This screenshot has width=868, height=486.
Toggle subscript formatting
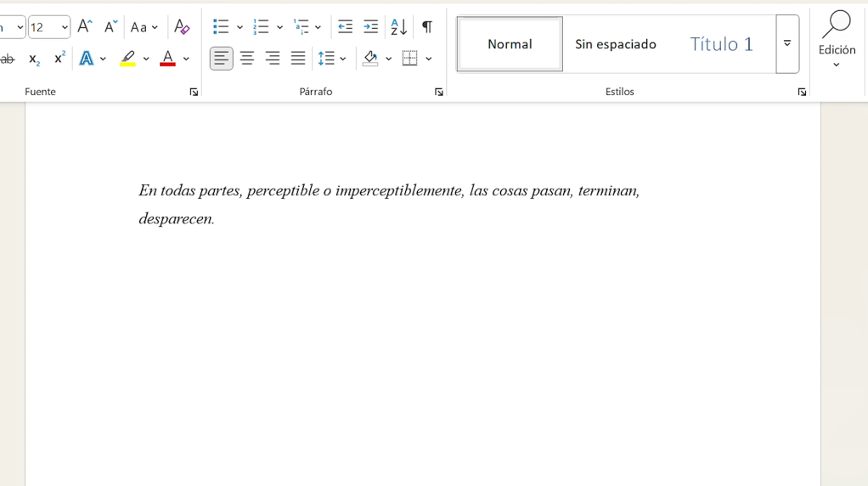pyautogui.click(x=34, y=59)
